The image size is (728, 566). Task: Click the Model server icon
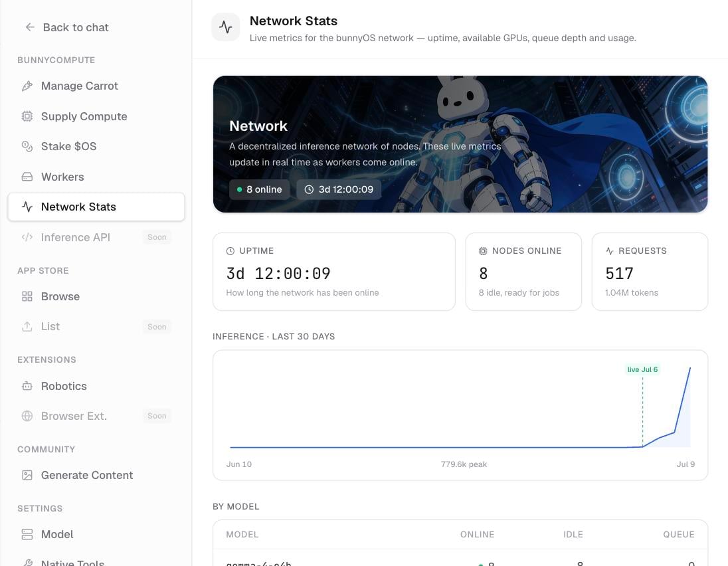[x=27, y=534]
